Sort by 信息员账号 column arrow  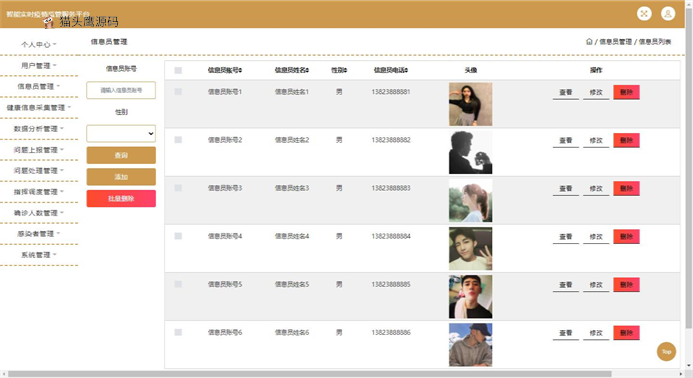(240, 70)
